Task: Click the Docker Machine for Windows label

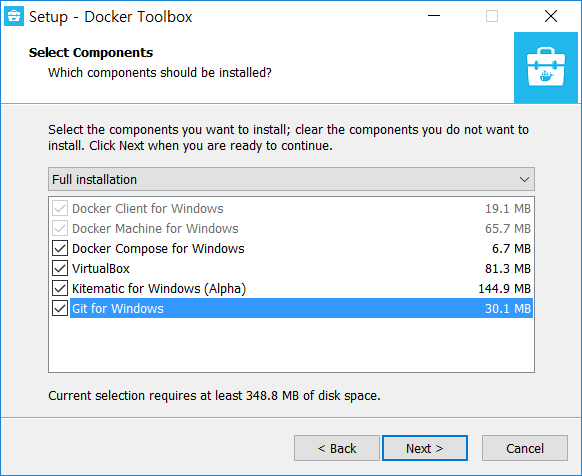Action: 155,228
